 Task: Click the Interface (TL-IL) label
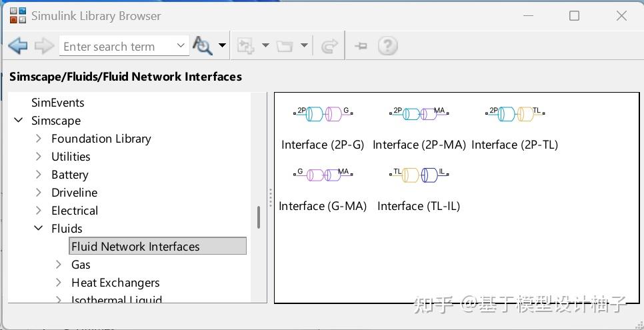click(x=419, y=205)
